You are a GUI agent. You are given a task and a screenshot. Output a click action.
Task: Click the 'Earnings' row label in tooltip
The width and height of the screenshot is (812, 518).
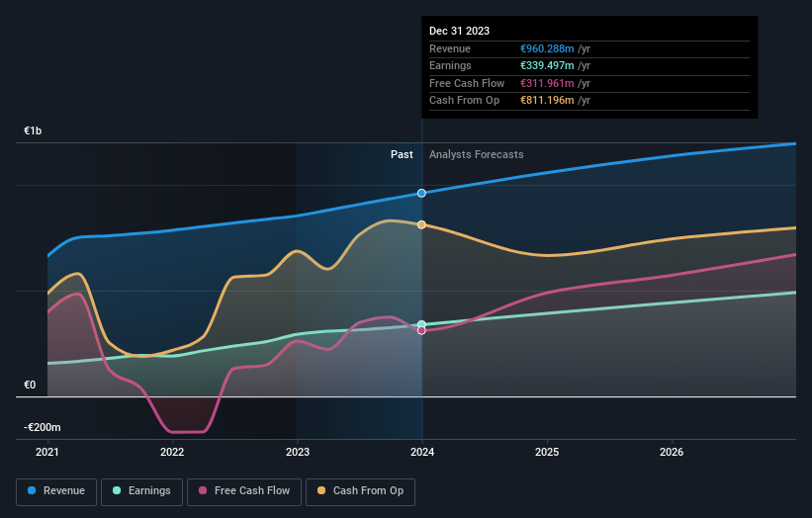coord(450,65)
